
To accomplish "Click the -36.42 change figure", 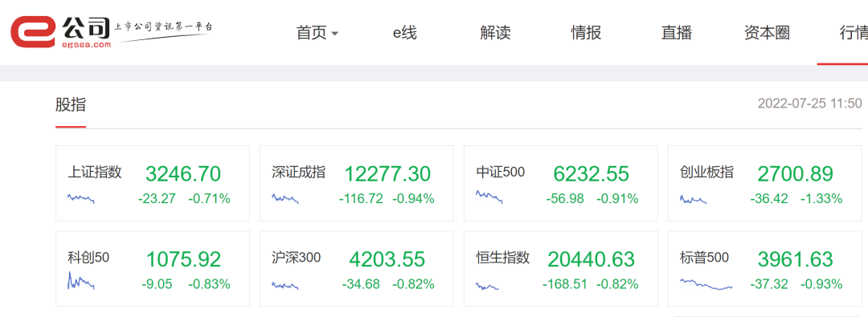I will 769,198.
